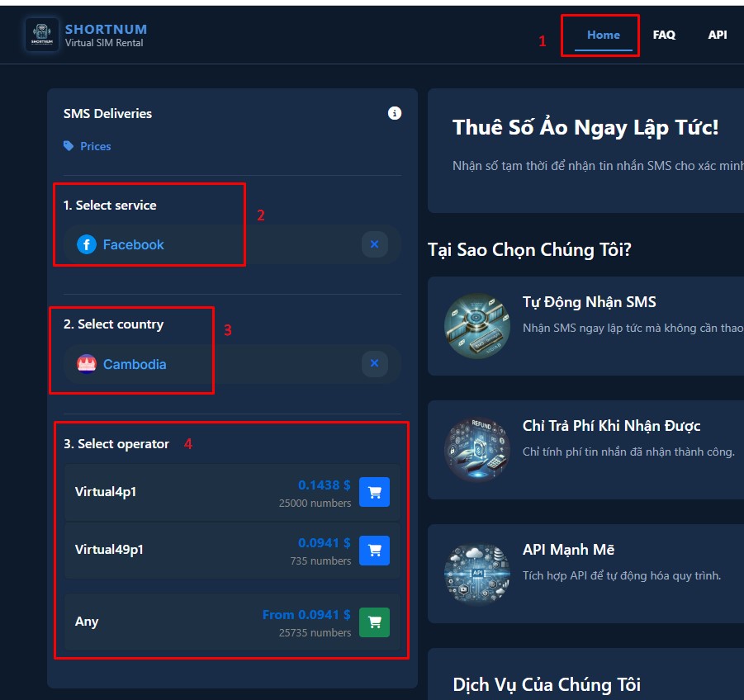This screenshot has width=744, height=700.
Task: Click the SHORTNUM brand name link
Action: point(106,30)
